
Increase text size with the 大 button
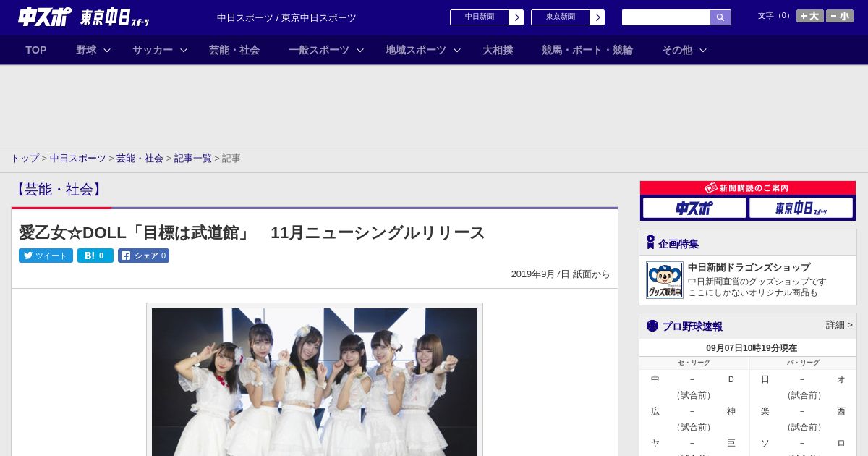pyautogui.click(x=810, y=16)
